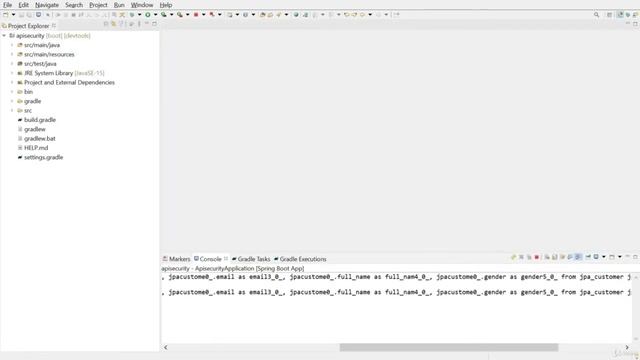The width and height of the screenshot is (640, 360).
Task: Remove all terminated launches in console
Action: coord(529,257)
